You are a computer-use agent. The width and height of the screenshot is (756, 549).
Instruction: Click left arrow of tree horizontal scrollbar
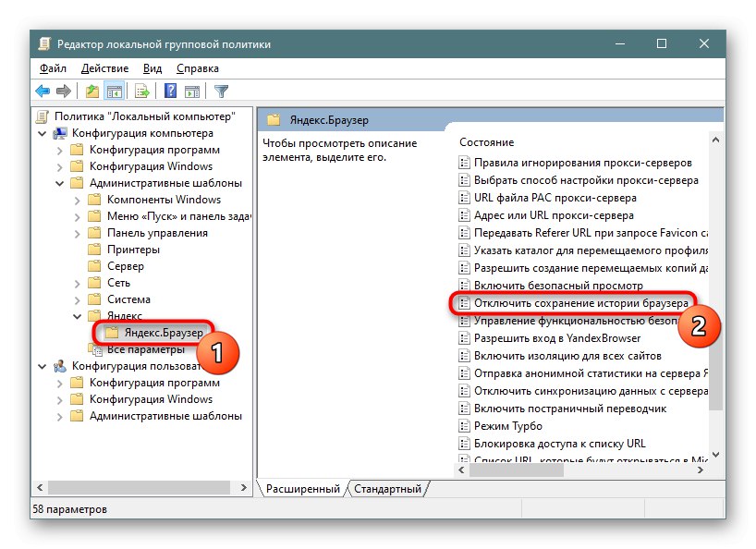pyautogui.click(x=40, y=488)
